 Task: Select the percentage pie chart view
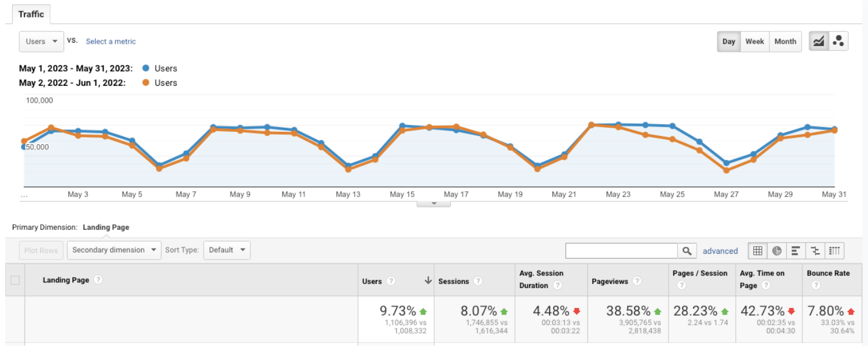(777, 251)
